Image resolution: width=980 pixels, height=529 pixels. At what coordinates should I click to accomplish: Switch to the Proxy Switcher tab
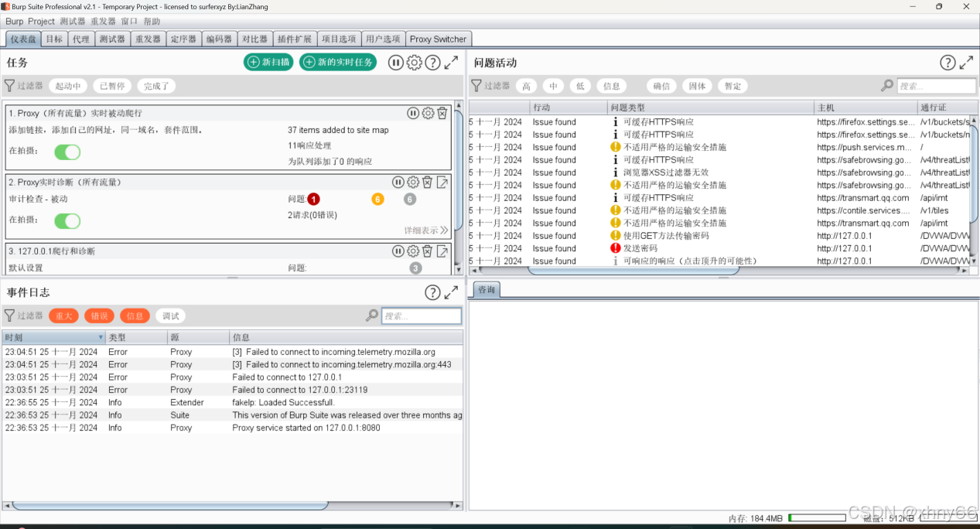(438, 39)
